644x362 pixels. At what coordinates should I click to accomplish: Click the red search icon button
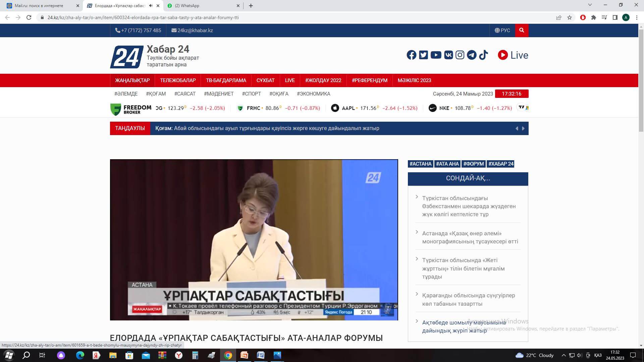(x=522, y=30)
